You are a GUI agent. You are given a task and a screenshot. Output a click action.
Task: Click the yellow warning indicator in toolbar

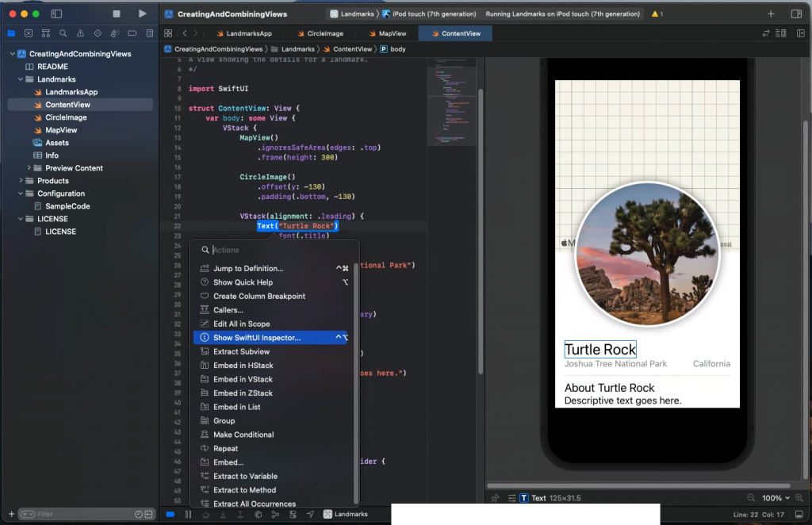pyautogui.click(x=657, y=14)
